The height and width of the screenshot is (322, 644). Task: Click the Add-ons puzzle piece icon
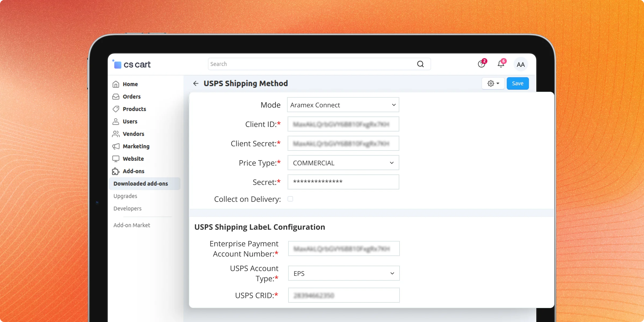116,171
